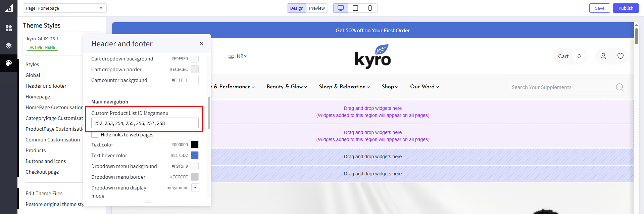644x214 pixels.
Task: Expand the INR currency selector
Action: [x=238, y=56]
